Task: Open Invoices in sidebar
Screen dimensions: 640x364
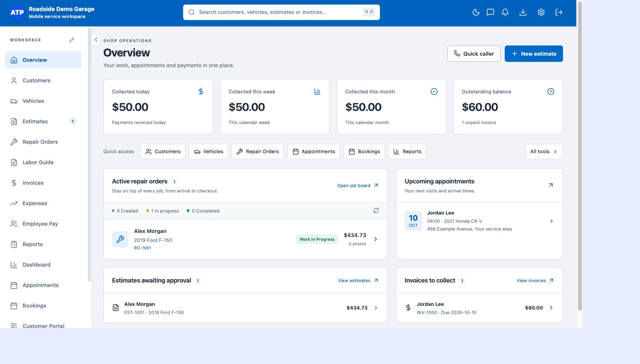Action: coord(43,183)
